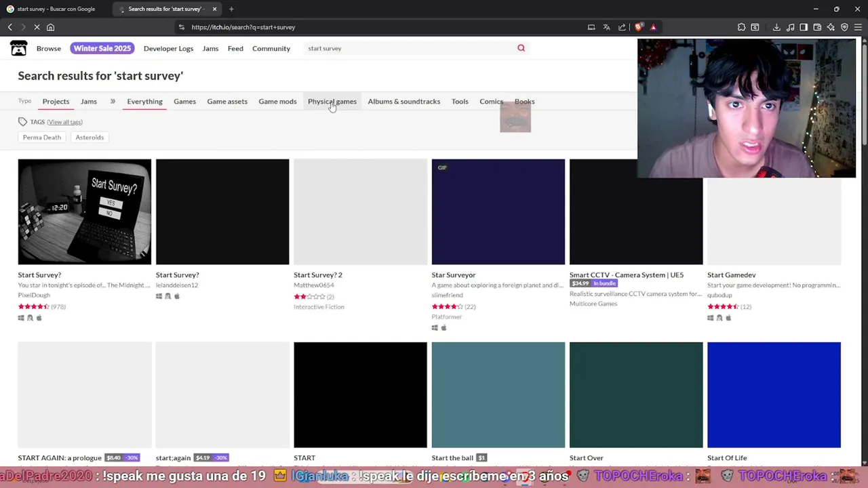Click the browser URL address bar

point(380,27)
